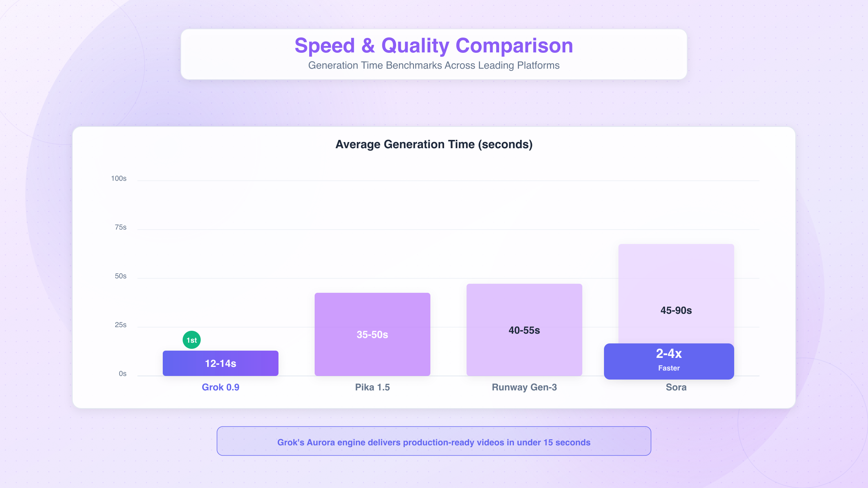Click the Grok's Aurora engine footer banner
Image resolution: width=868 pixels, height=488 pixels.
(434, 442)
